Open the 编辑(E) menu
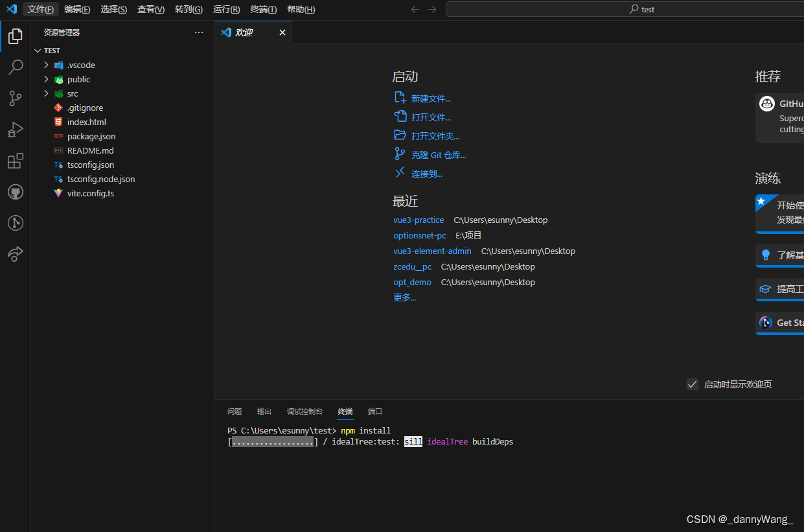The width and height of the screenshot is (804, 532). click(77, 9)
